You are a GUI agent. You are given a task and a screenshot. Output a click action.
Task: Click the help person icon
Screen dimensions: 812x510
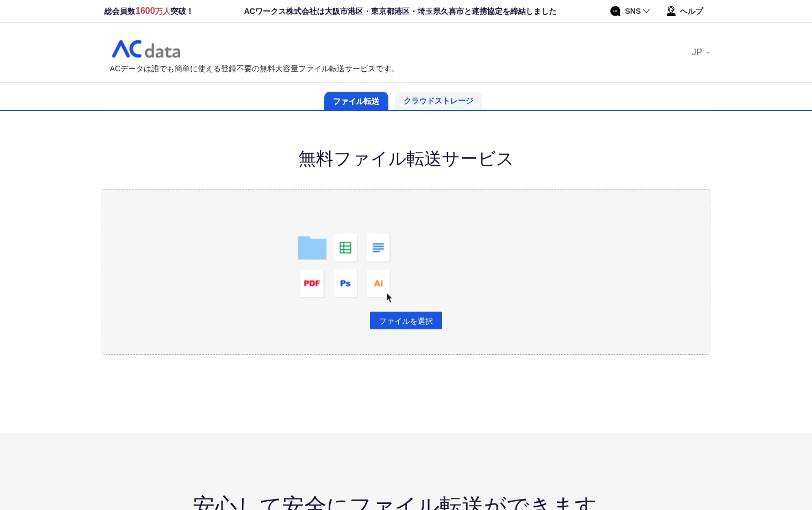tap(671, 11)
